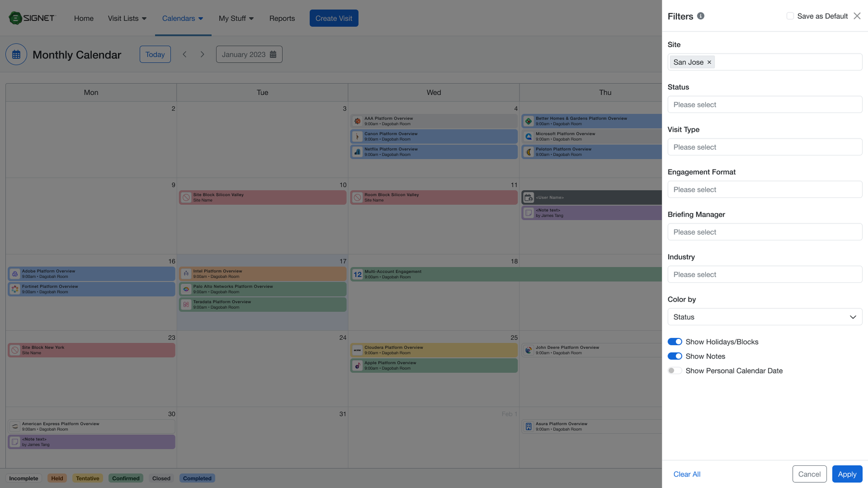
Task: Open the Industry dropdown
Action: 765,275
